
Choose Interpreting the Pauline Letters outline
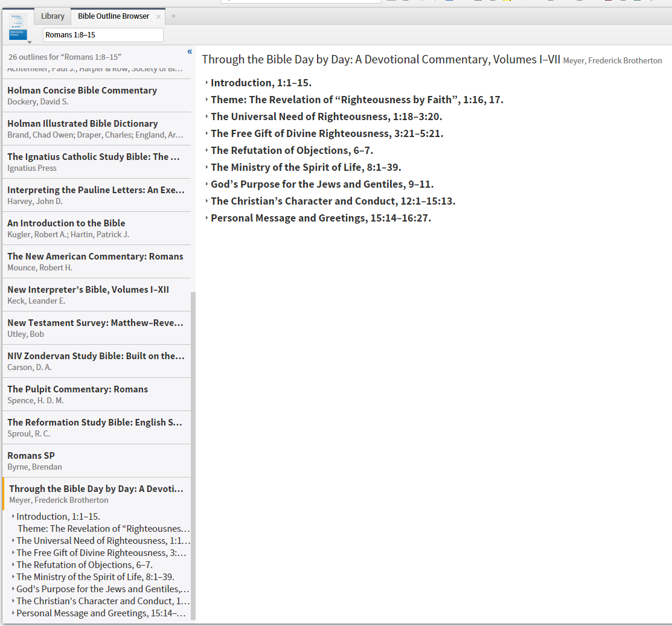pyautogui.click(x=97, y=195)
